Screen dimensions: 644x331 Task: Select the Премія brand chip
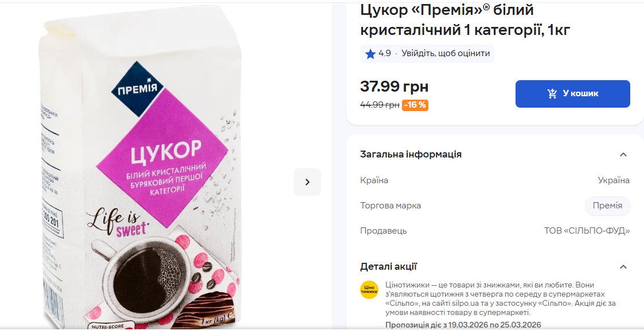607,206
